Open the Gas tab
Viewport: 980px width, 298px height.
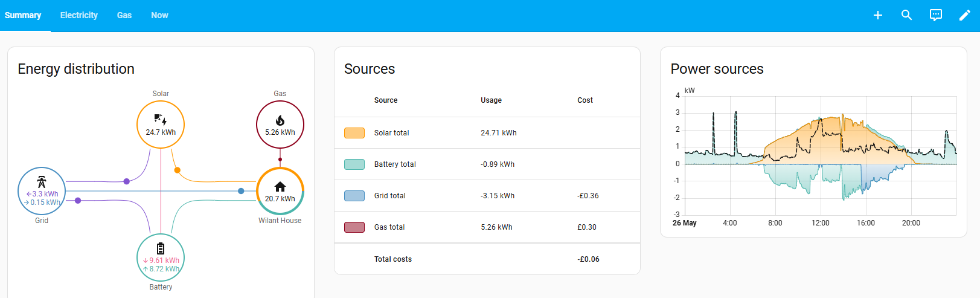click(x=124, y=15)
